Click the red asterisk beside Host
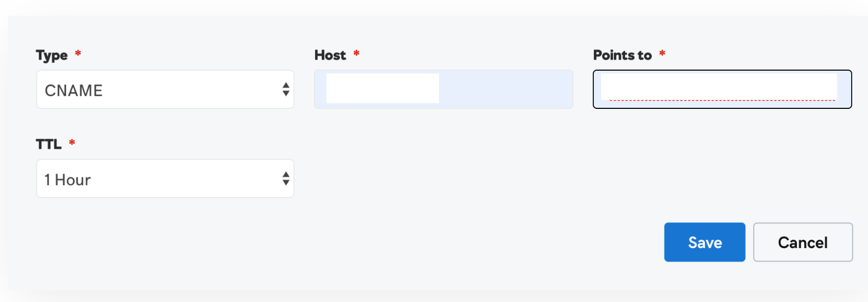The width and height of the screenshot is (868, 302). point(356,54)
